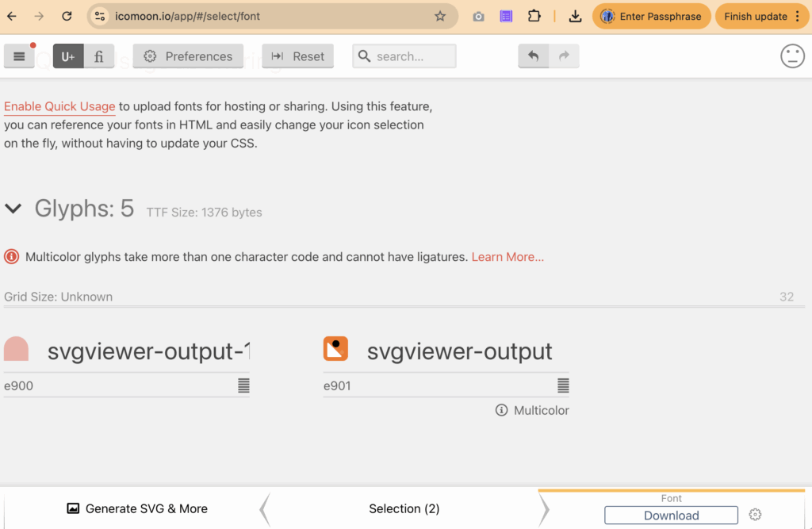Open code options menu for e901
This screenshot has width=812, height=529.
click(563, 385)
